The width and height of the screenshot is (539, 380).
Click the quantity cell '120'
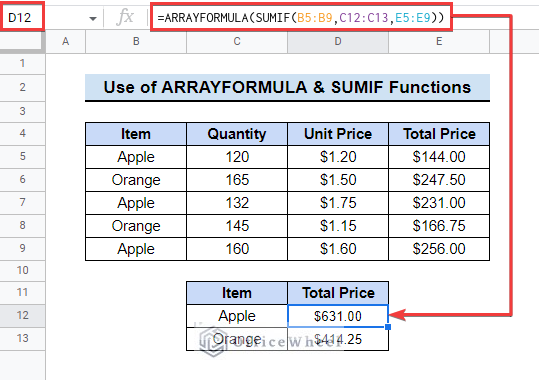point(237,157)
